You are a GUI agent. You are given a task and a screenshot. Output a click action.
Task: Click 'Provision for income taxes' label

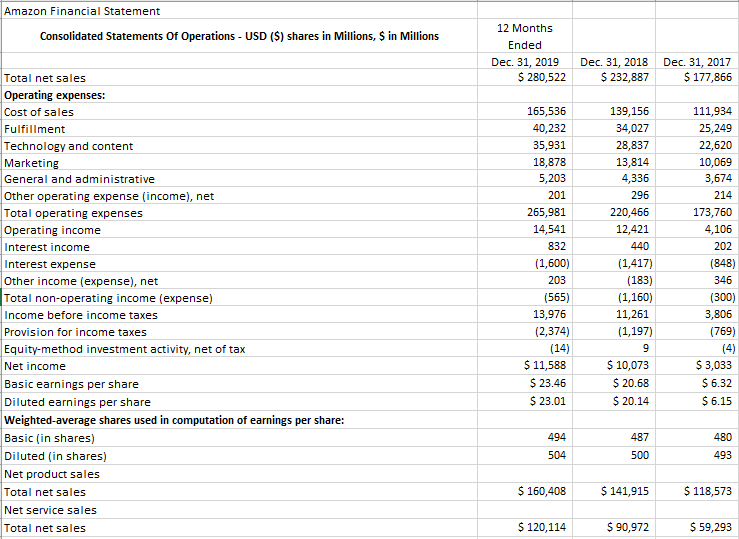75,332
